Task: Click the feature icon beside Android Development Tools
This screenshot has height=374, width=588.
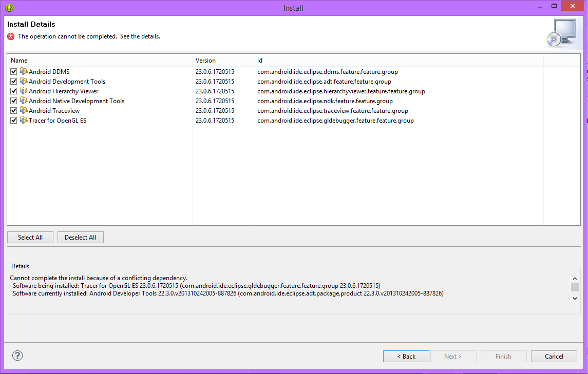Action: click(x=24, y=81)
